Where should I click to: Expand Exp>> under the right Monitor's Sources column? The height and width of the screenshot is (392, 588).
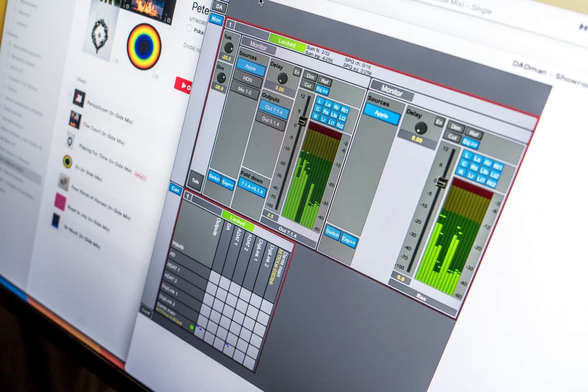click(x=349, y=239)
